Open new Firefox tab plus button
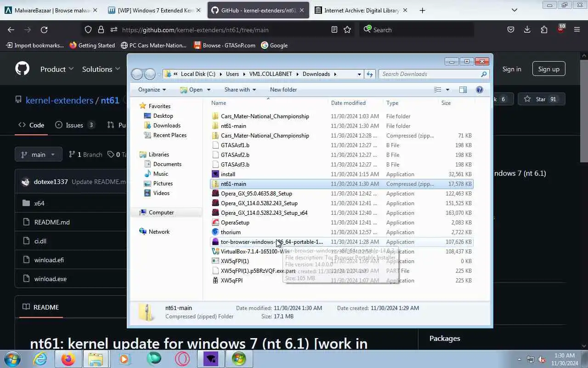The image size is (588, 368). [422, 10]
